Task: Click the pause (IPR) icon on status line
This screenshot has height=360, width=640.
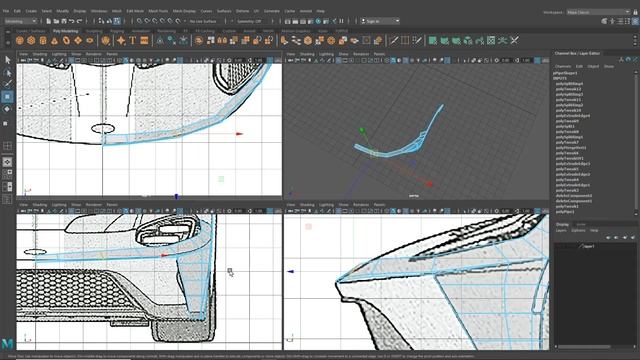Action: tap(342, 21)
